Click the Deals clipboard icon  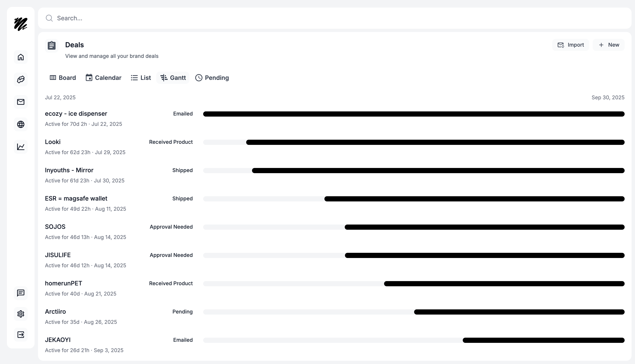click(x=51, y=46)
